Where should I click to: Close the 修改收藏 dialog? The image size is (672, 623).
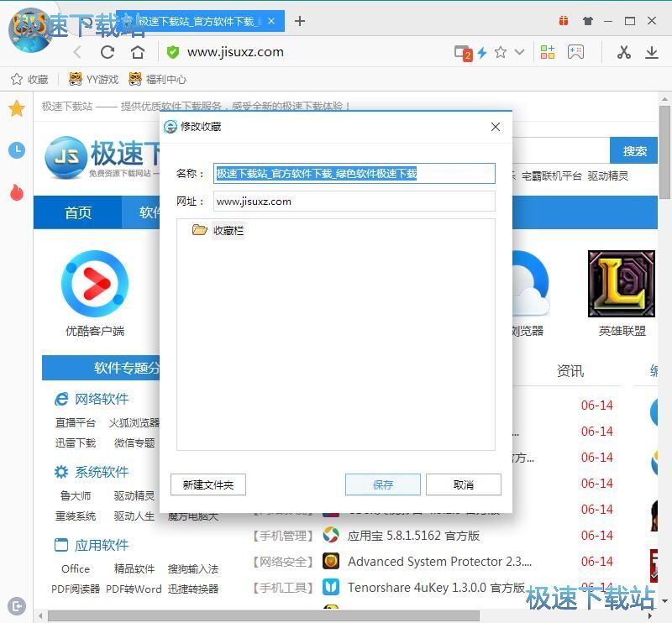tap(496, 127)
